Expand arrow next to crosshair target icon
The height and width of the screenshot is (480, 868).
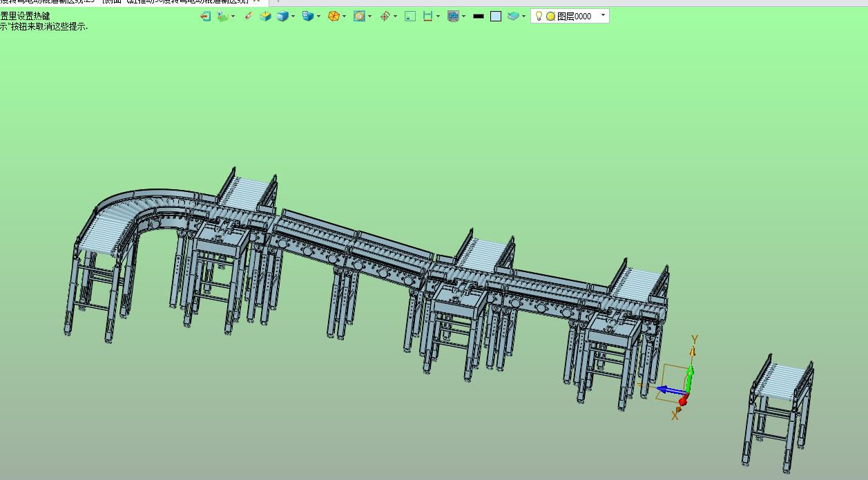(x=396, y=17)
